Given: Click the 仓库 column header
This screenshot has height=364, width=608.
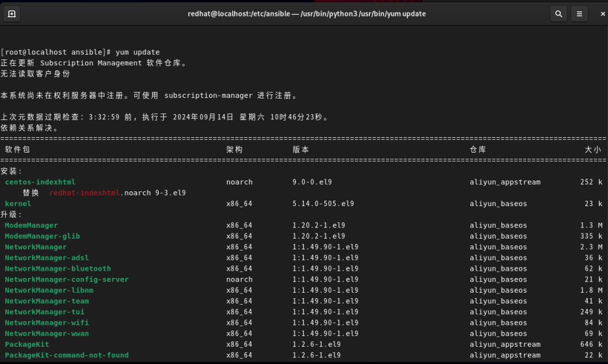Looking at the screenshot, I should click(x=477, y=150).
